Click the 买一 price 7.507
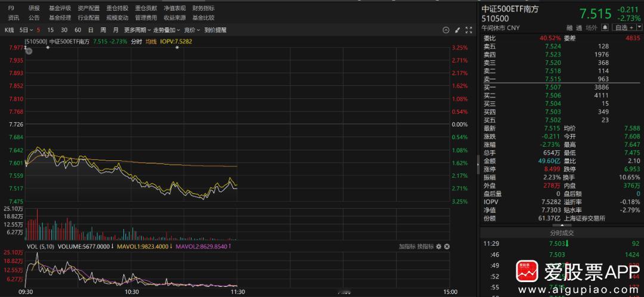This screenshot has height=297, width=644. 552,87
